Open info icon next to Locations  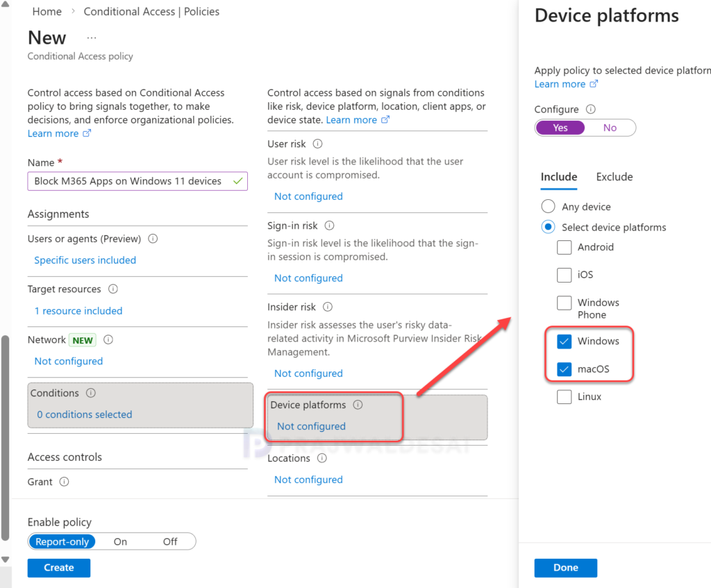[322, 458]
